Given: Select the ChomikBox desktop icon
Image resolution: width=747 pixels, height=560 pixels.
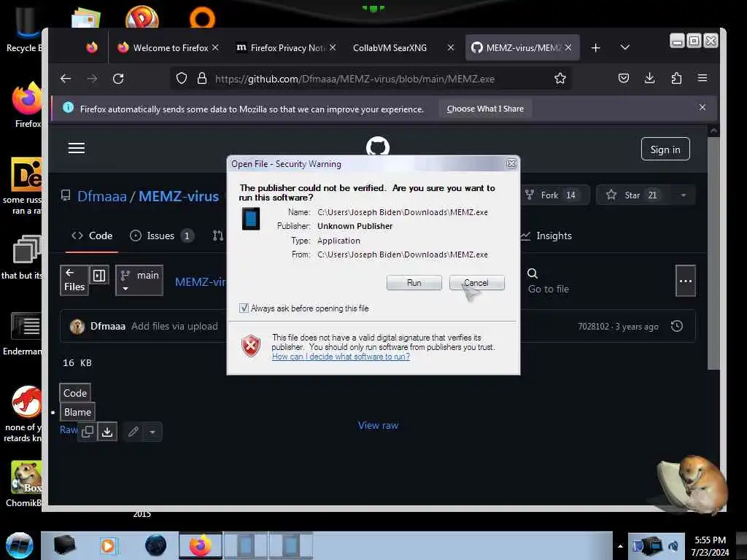Looking at the screenshot, I should (x=25, y=484).
